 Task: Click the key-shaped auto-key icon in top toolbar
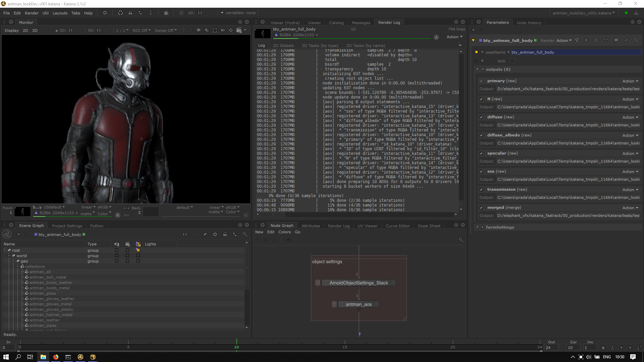tap(151, 13)
